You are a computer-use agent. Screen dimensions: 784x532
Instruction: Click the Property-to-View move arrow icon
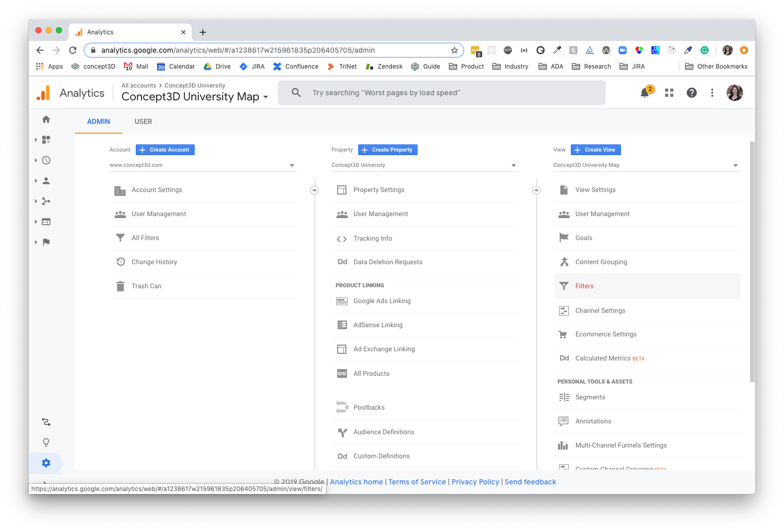pos(537,190)
